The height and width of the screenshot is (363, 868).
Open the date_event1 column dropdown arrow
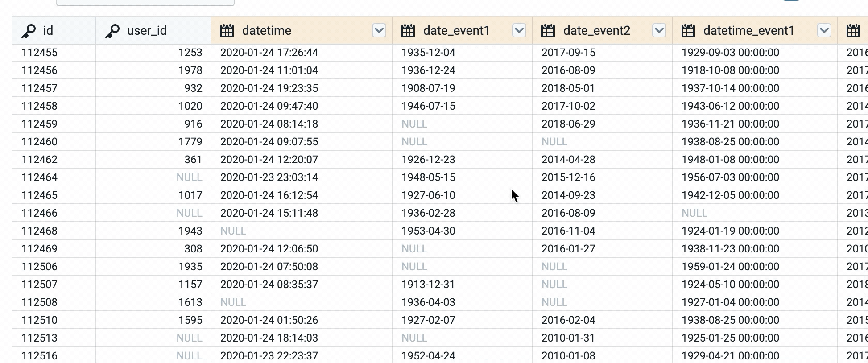pos(519,30)
